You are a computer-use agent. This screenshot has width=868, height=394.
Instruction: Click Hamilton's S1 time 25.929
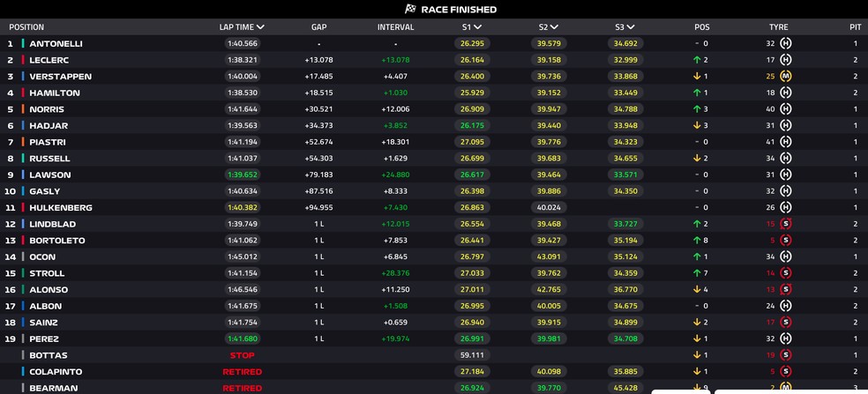(x=472, y=93)
